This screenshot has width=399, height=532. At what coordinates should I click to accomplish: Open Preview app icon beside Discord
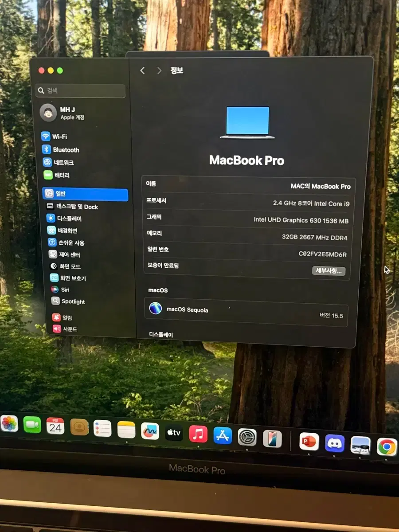click(360, 445)
